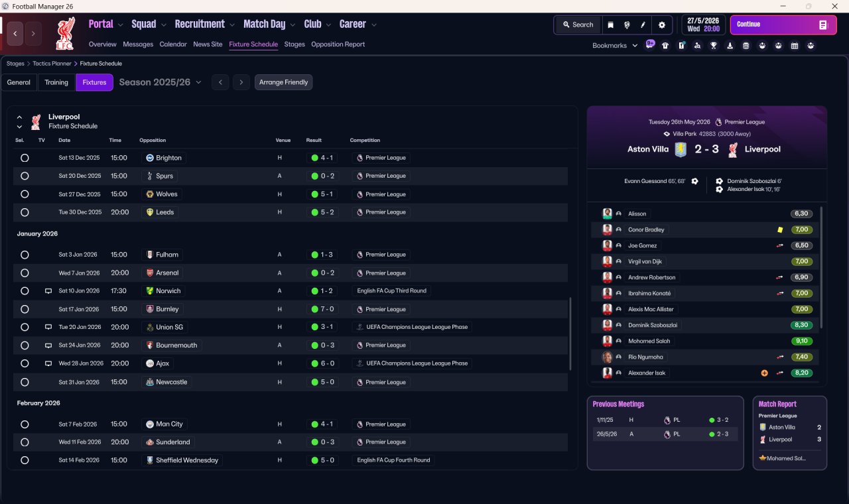Open the bookmark icon beside Search
Image resolution: width=849 pixels, height=504 pixels.
click(x=611, y=25)
